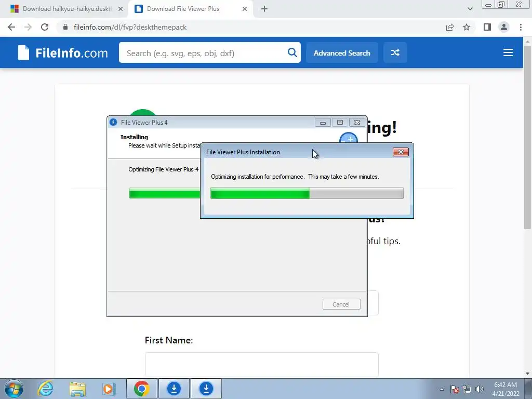532x399 pixels.
Task: Click the address bar URL
Action: (x=130, y=27)
